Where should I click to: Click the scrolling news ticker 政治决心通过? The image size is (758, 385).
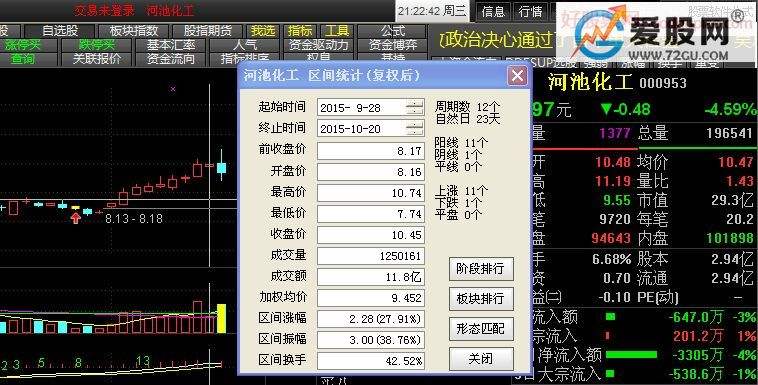[496, 41]
